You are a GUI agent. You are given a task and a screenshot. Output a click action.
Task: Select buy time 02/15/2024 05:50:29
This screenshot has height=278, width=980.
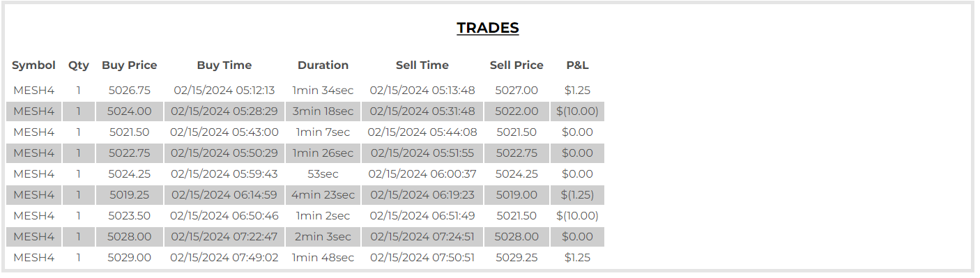[x=224, y=153]
